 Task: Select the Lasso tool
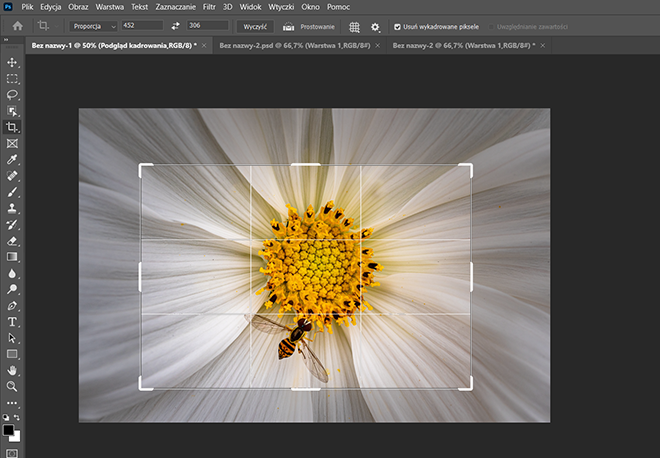pyautogui.click(x=12, y=95)
